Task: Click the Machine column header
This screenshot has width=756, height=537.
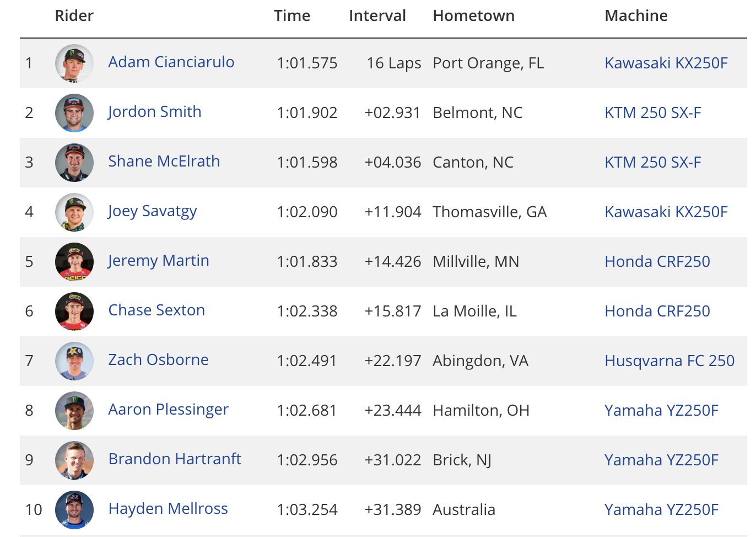Action: [636, 15]
